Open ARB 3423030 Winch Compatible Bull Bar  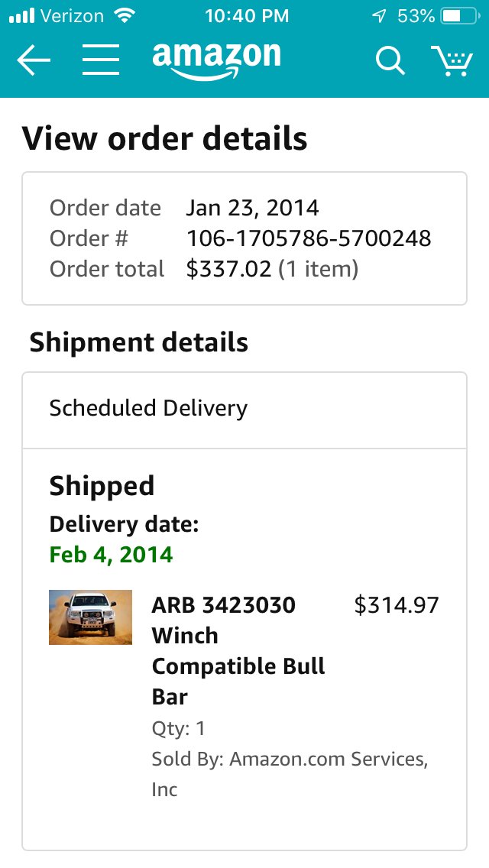pos(238,651)
